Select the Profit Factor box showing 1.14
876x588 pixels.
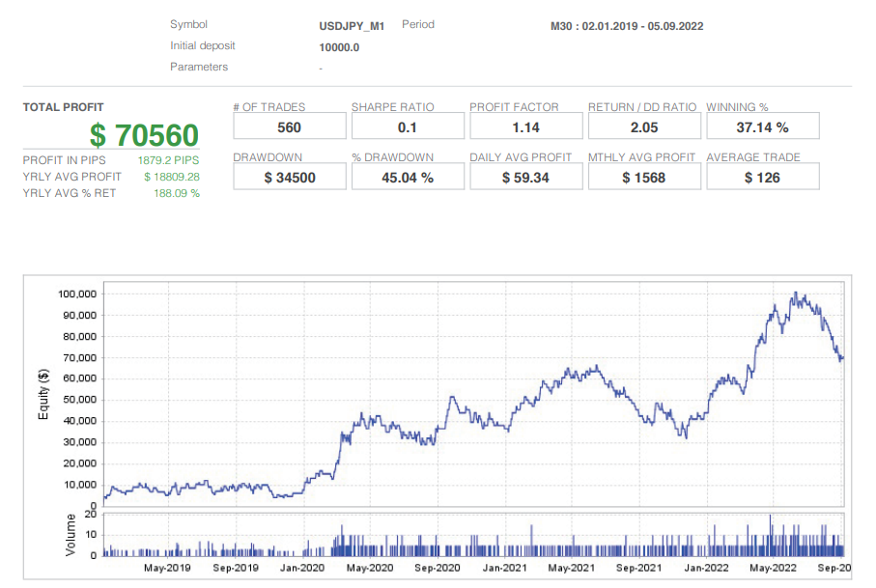(x=525, y=126)
